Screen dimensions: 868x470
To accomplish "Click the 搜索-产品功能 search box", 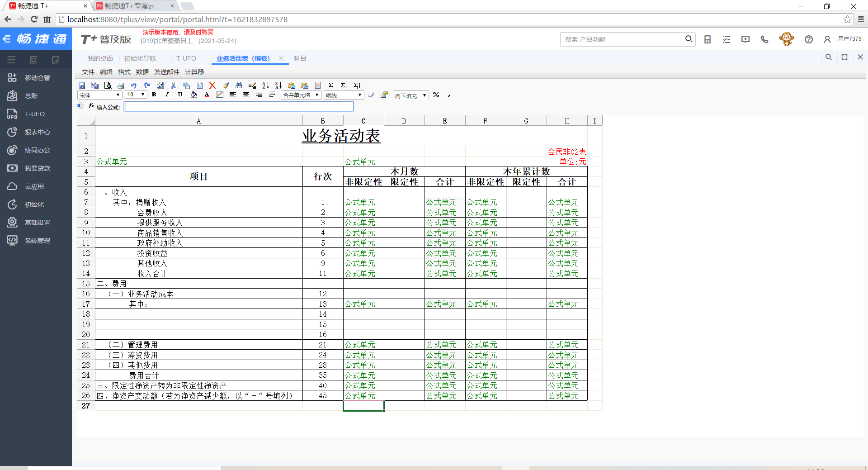I will [623, 39].
